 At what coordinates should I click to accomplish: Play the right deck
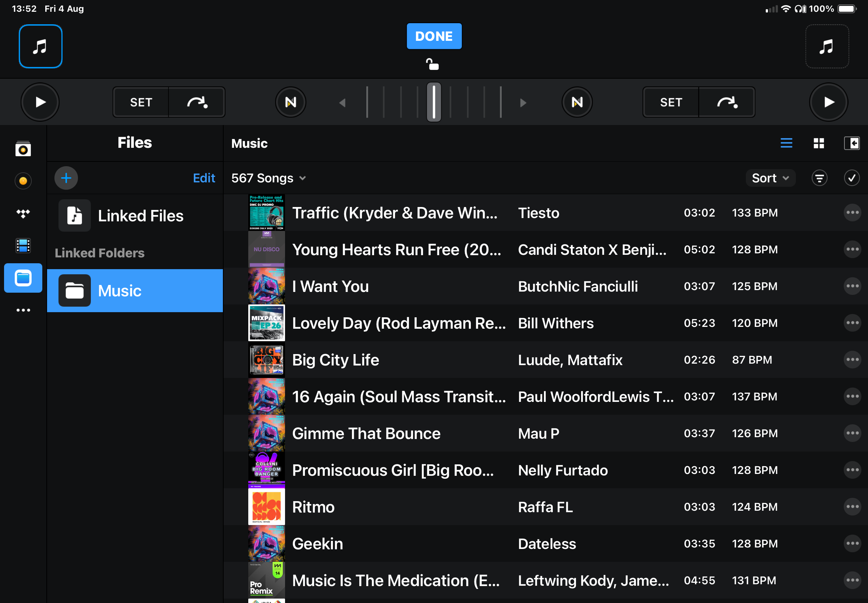click(828, 102)
